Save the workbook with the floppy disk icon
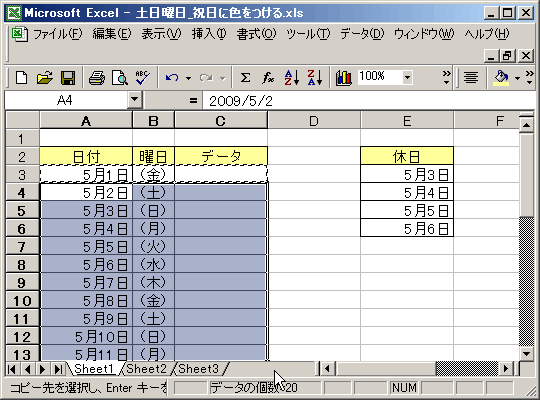 tap(68, 78)
